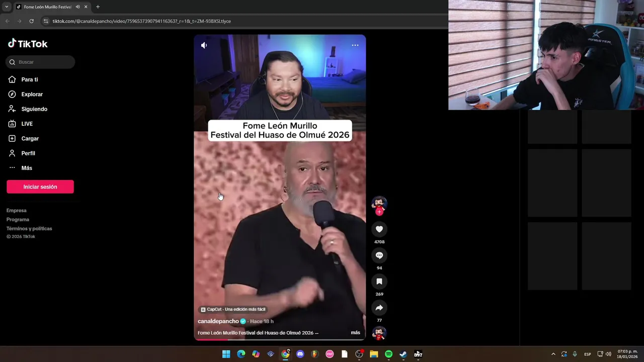Click the Iniciar sesión button
Screen dimensions: 644x362
(40, 187)
